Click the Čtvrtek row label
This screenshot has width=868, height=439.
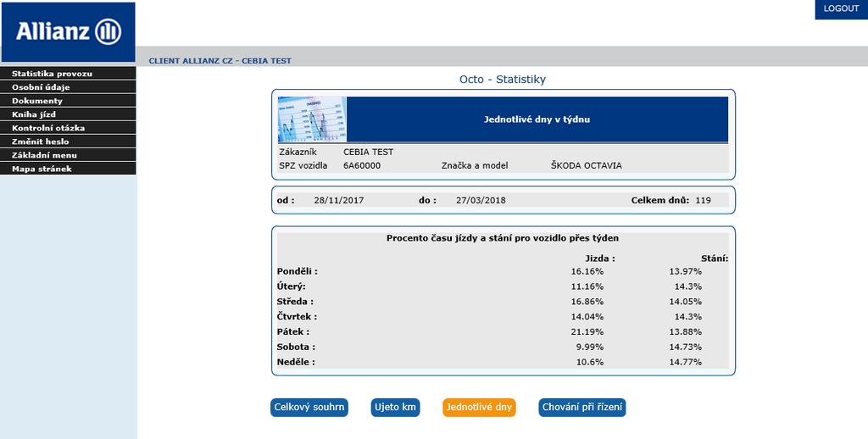(x=298, y=317)
